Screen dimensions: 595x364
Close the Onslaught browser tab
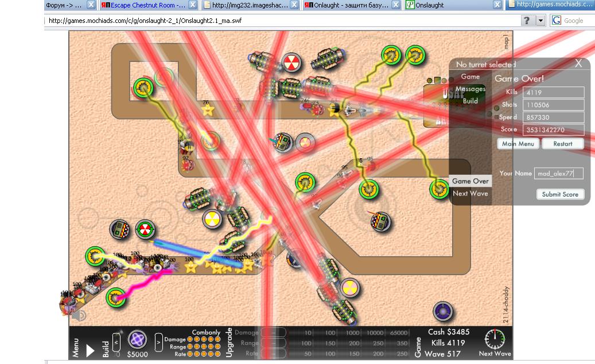coord(497,5)
